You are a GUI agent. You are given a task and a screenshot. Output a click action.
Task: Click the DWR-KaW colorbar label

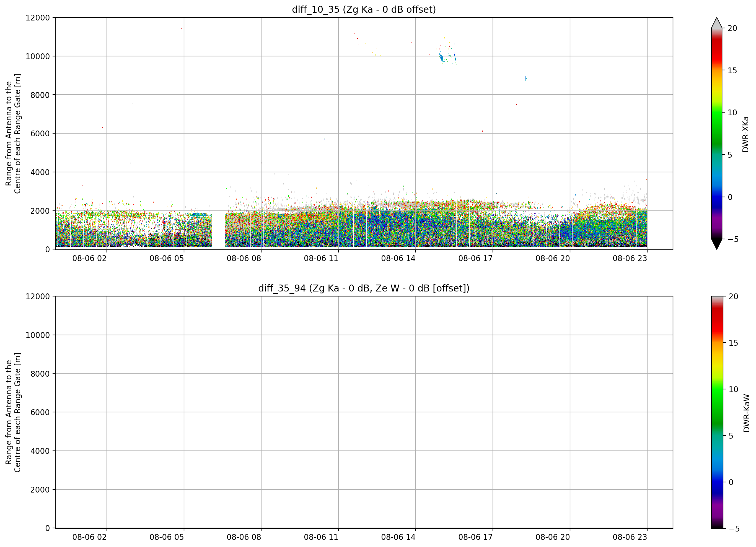[746, 413]
